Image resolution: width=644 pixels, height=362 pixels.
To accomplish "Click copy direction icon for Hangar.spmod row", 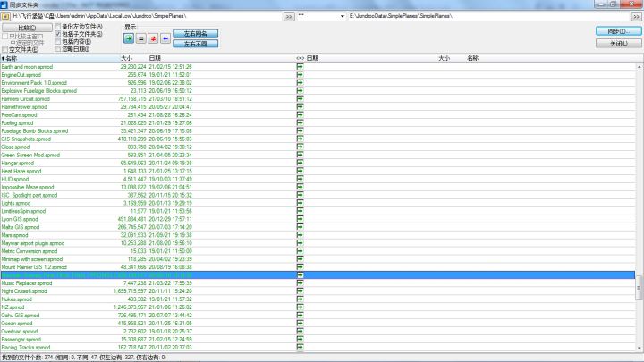I will (x=300, y=163).
